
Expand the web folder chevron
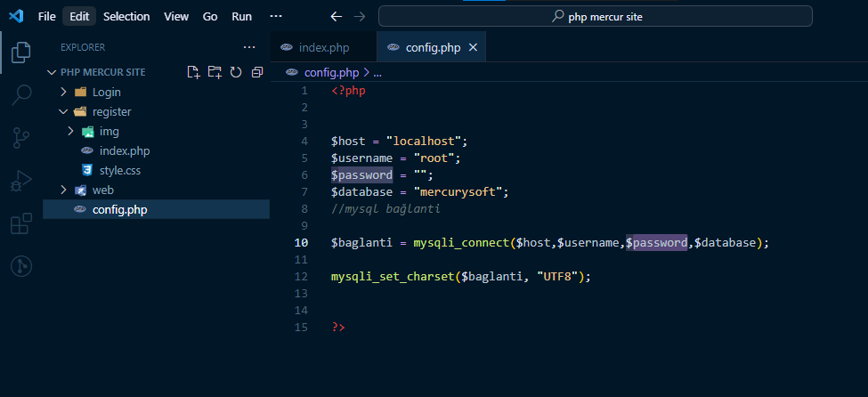(64, 190)
